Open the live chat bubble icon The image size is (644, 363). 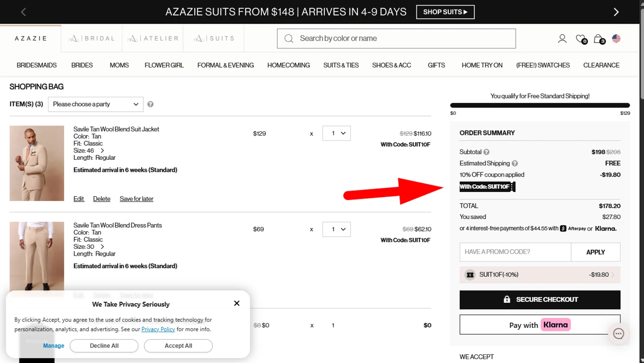pos(618,334)
